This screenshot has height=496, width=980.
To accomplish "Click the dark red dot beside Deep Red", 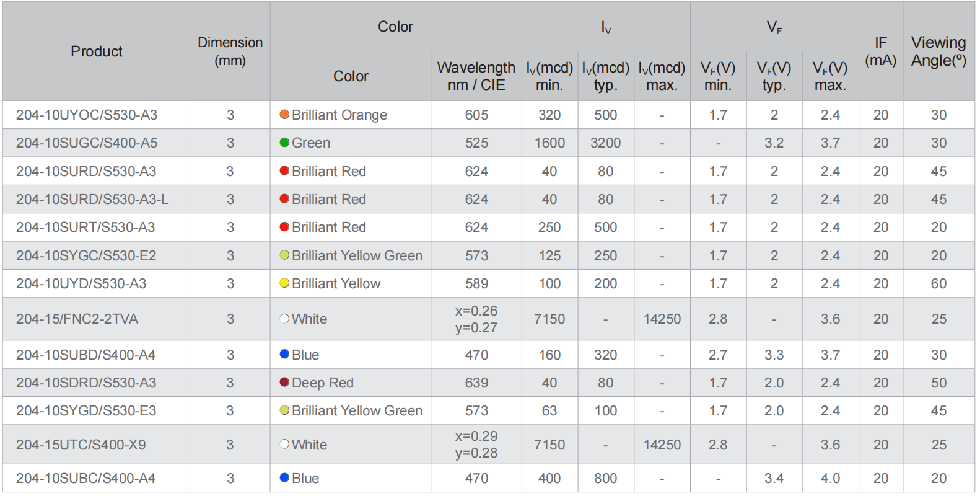I will [284, 383].
